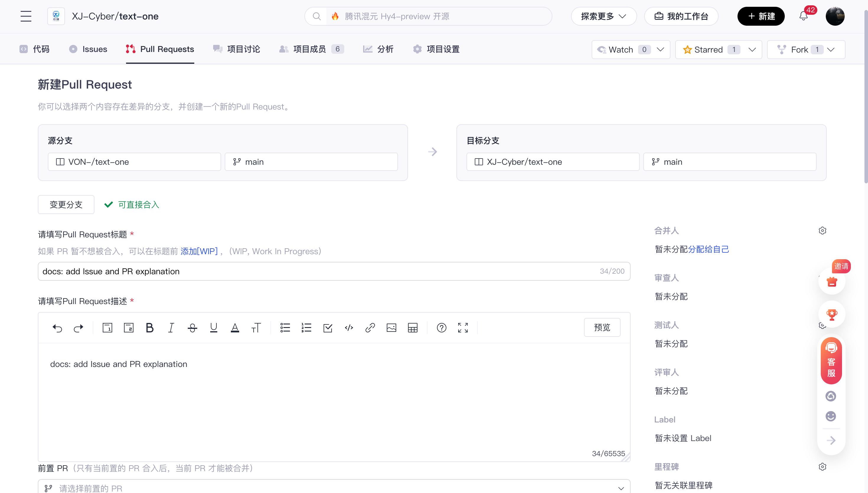Insert an unordered bullet list
The width and height of the screenshot is (868, 493).
285,328
